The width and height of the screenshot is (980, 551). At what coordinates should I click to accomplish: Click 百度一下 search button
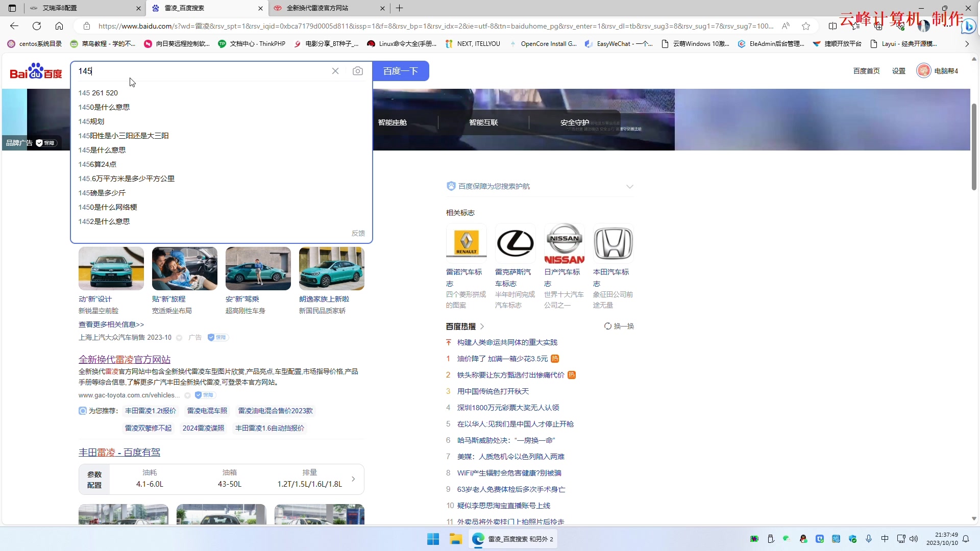[401, 71]
